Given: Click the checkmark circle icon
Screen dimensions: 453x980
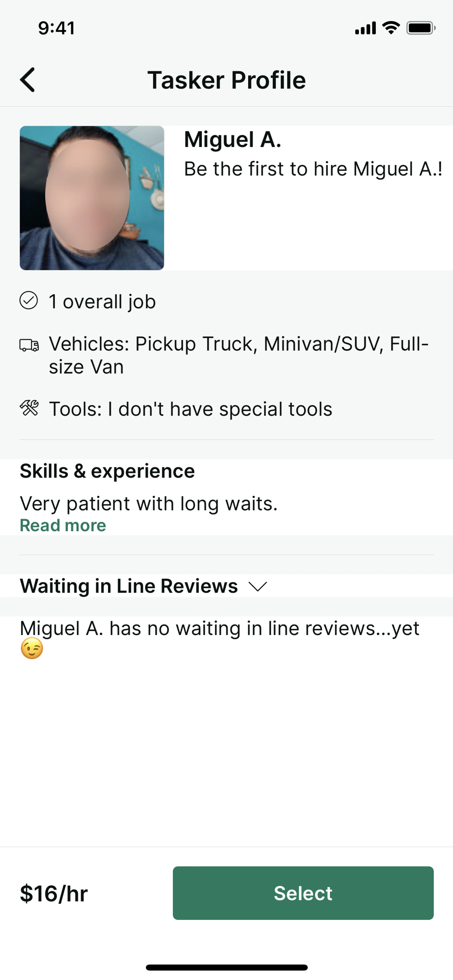Looking at the screenshot, I should 29,301.
